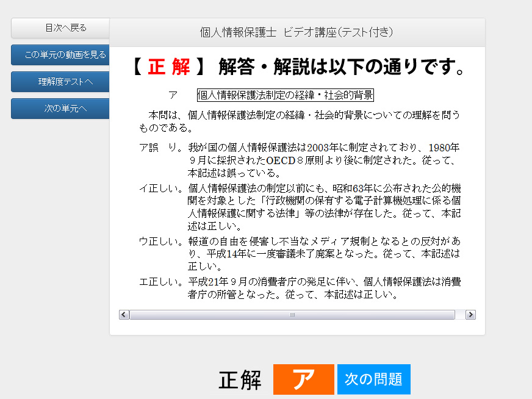Select 次の単元へ button

pyautogui.click(x=60, y=109)
